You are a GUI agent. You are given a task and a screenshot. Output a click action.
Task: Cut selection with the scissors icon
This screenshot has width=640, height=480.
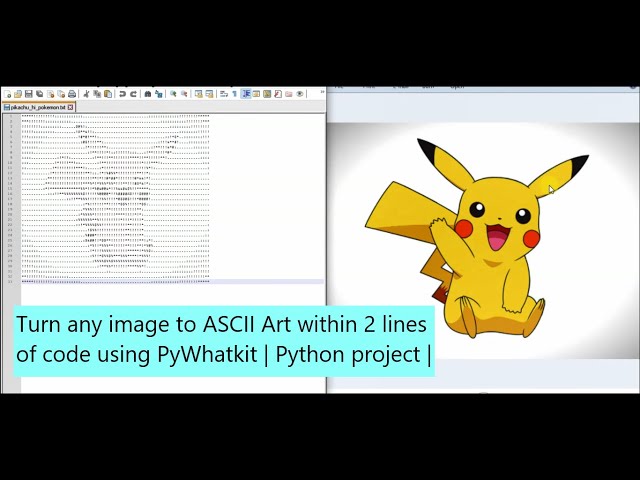[x=86, y=94]
